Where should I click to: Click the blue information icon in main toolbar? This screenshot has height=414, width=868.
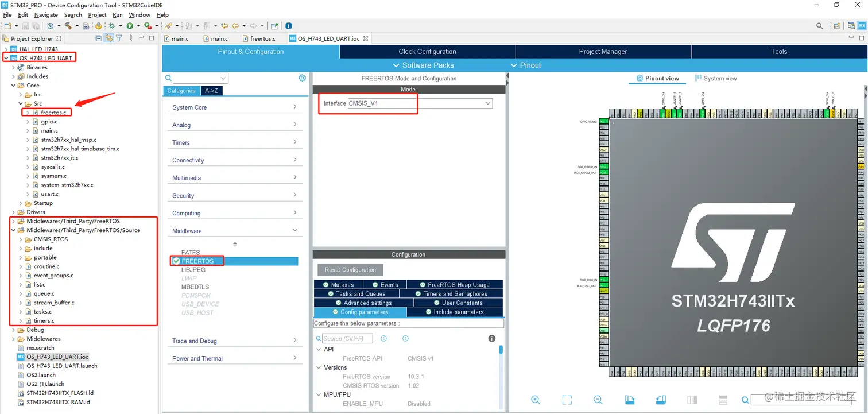pos(289,26)
